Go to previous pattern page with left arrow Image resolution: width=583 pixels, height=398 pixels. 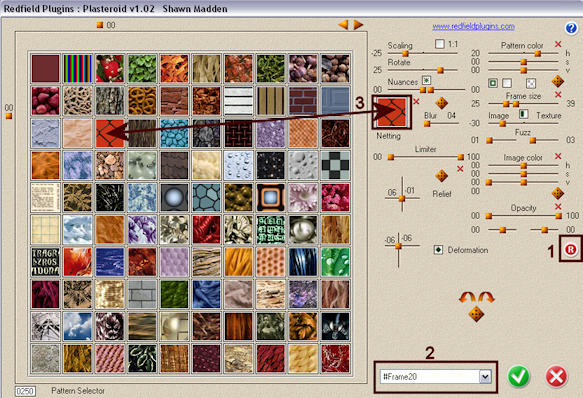click(x=344, y=25)
